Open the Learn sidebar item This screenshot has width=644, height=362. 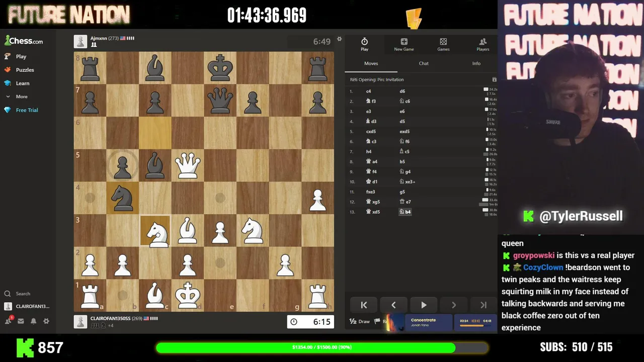tap(22, 83)
